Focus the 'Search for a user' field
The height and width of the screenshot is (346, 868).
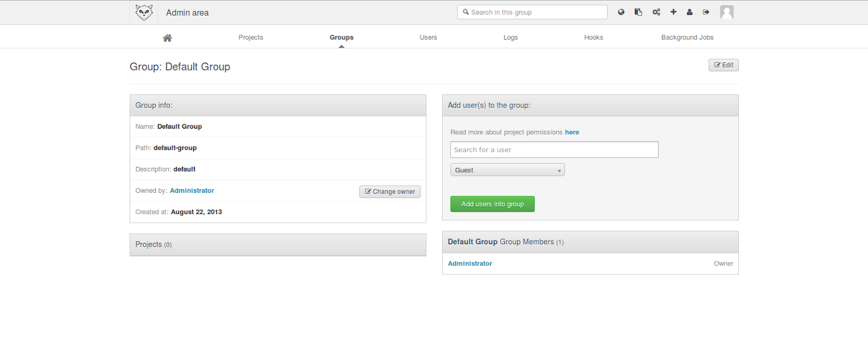coord(554,150)
